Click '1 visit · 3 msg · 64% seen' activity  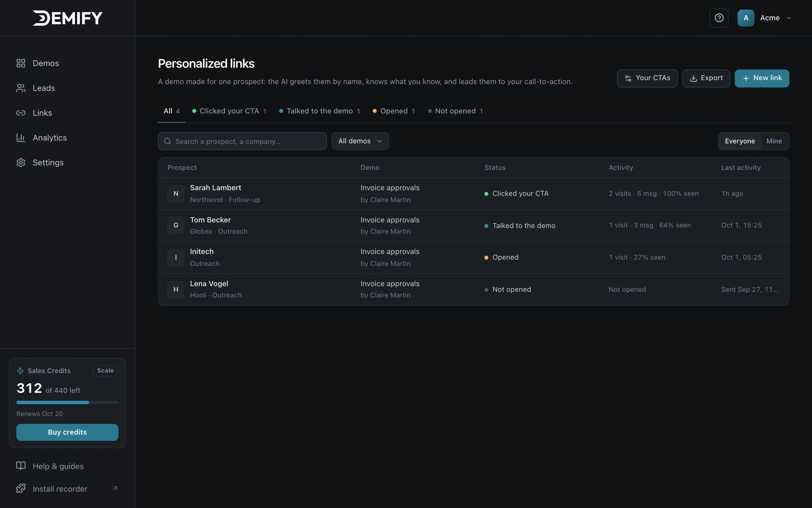pyautogui.click(x=650, y=225)
